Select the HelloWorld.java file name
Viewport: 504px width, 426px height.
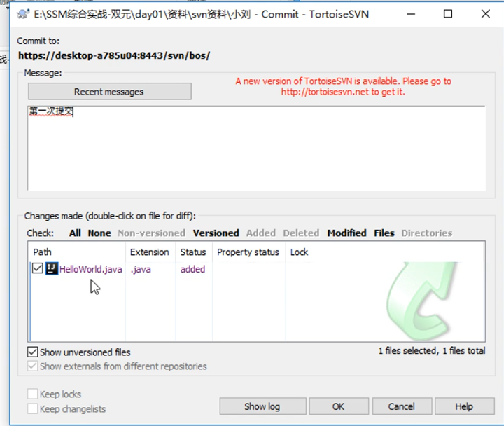coord(90,269)
